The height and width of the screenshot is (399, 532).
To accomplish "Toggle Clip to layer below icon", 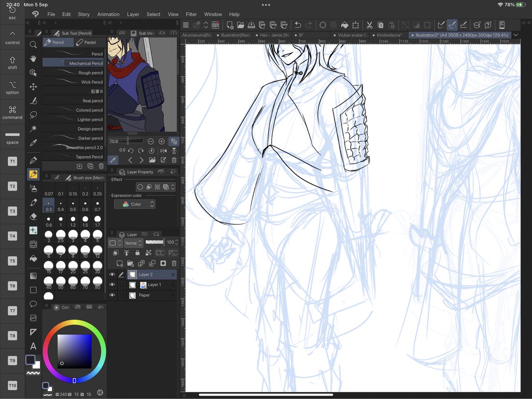I will point(116,253).
